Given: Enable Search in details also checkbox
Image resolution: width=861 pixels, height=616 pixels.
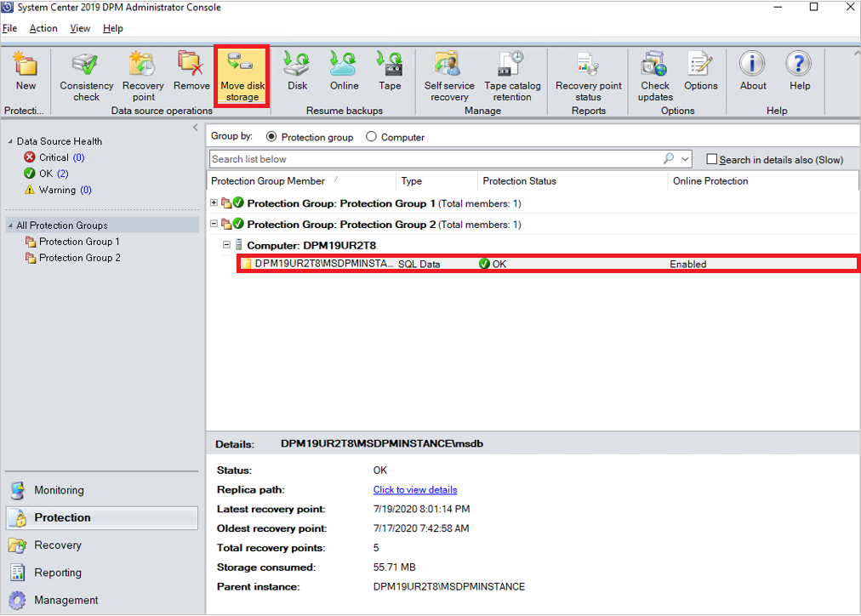Looking at the screenshot, I should click(x=711, y=159).
